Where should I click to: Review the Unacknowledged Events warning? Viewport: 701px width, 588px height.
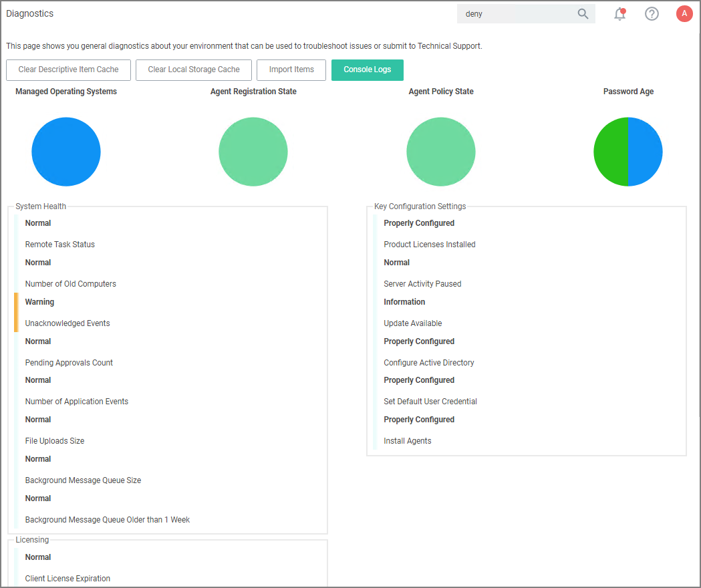point(67,323)
